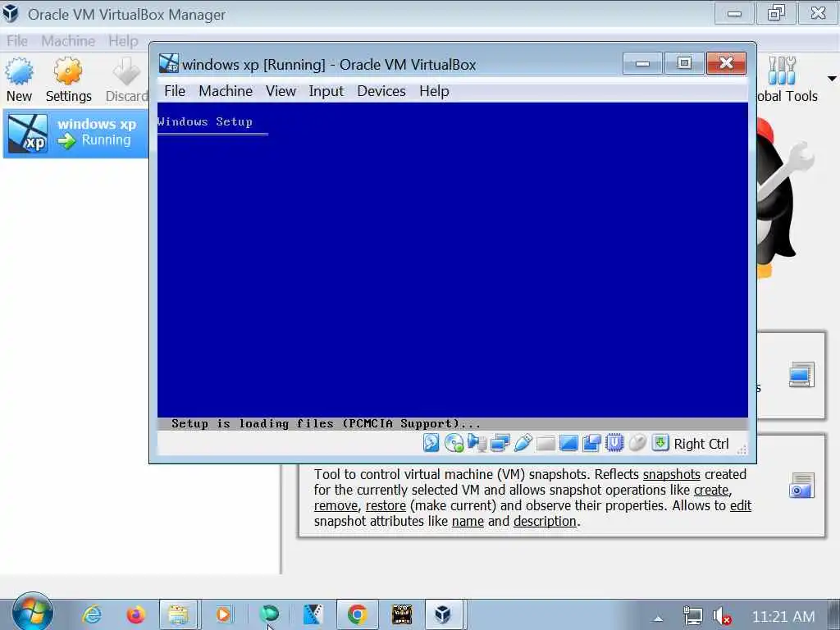840x630 pixels.
Task: Open the media player taskbar icon
Action: click(x=223, y=614)
